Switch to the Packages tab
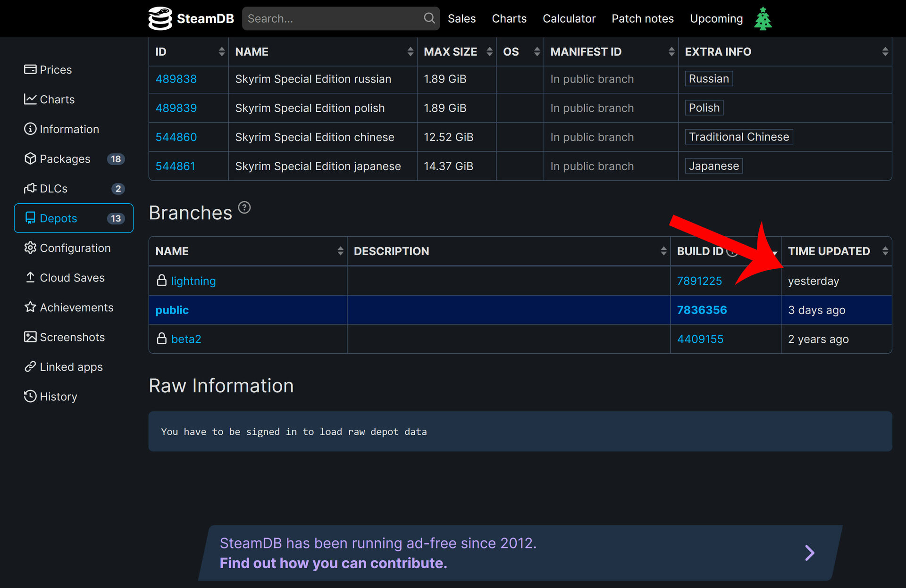This screenshot has height=588, width=906. pos(74,159)
